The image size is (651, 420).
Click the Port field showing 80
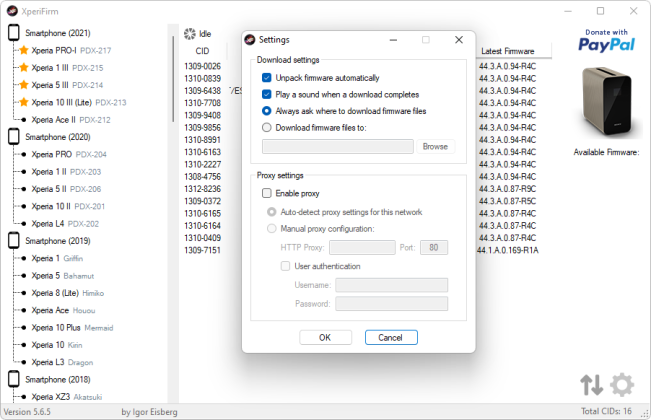[x=434, y=247]
